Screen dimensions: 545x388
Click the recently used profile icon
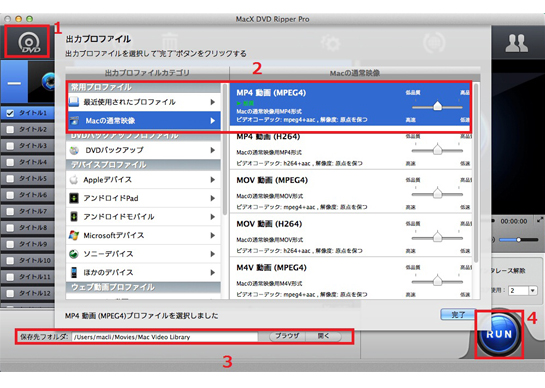click(74, 102)
